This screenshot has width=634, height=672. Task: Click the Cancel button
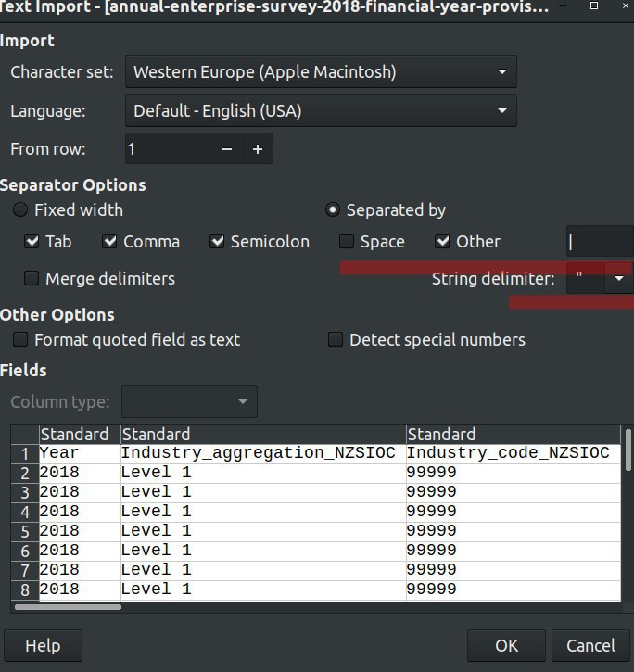(x=590, y=645)
